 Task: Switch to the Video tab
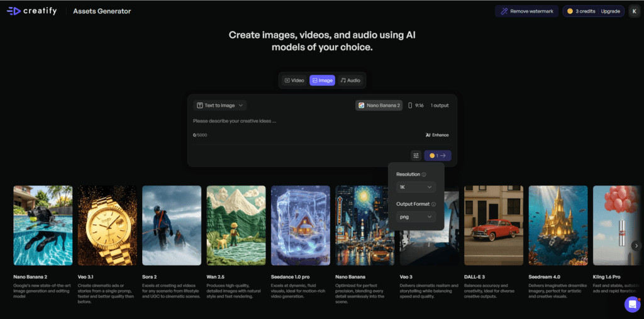point(294,81)
